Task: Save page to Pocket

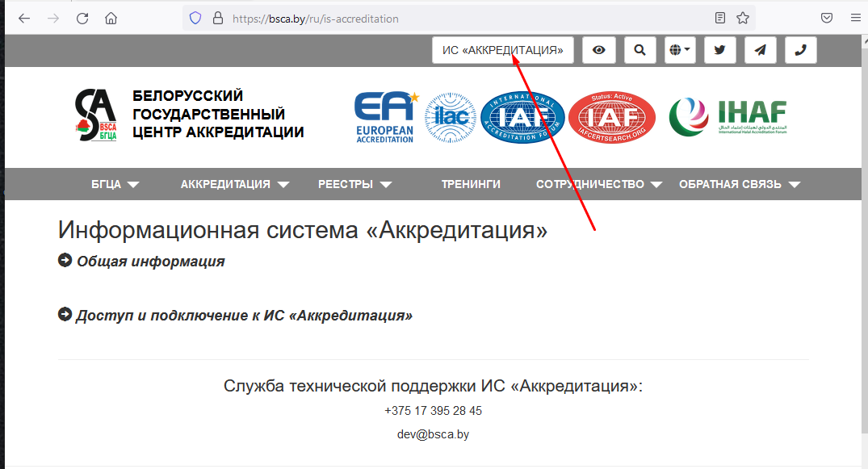Action: point(827,19)
